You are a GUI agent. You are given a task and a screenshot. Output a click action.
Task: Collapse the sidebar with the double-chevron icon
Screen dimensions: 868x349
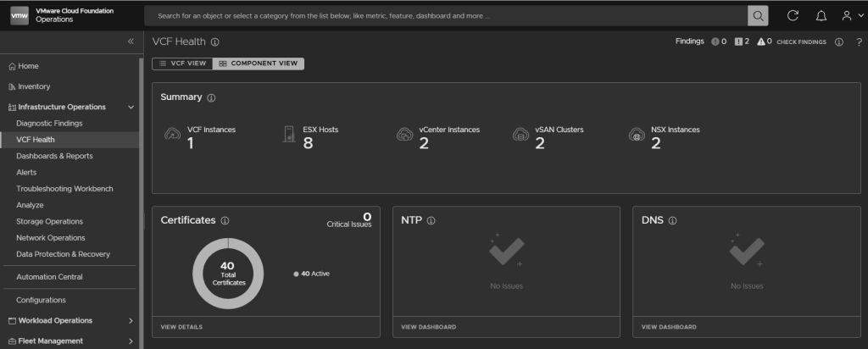click(x=131, y=42)
